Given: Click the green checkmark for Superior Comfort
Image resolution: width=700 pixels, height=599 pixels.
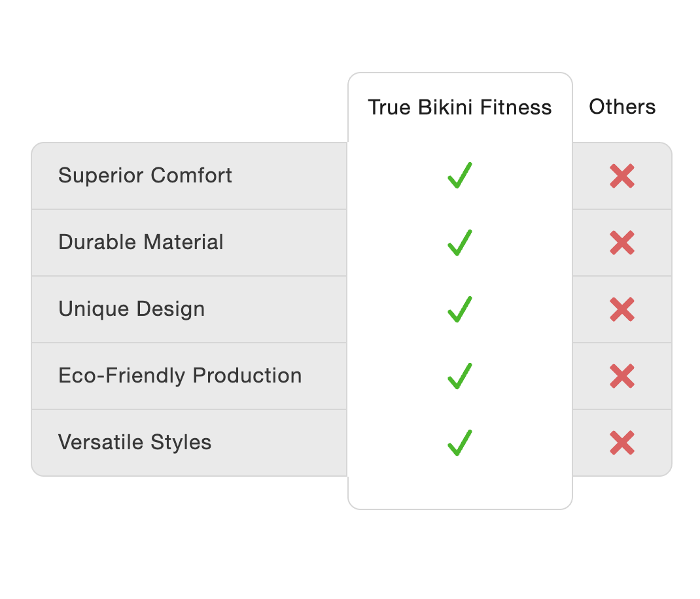Looking at the screenshot, I should click(x=460, y=176).
